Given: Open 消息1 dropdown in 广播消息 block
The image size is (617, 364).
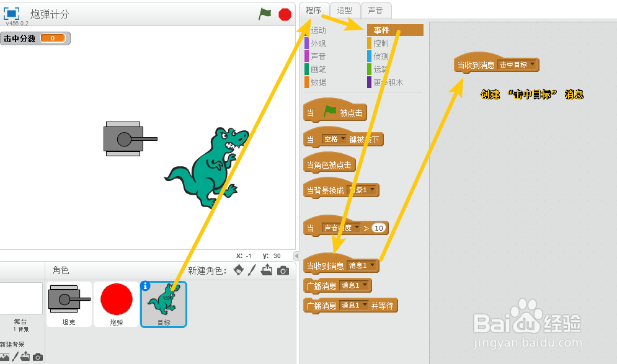Looking at the screenshot, I should (x=354, y=285).
